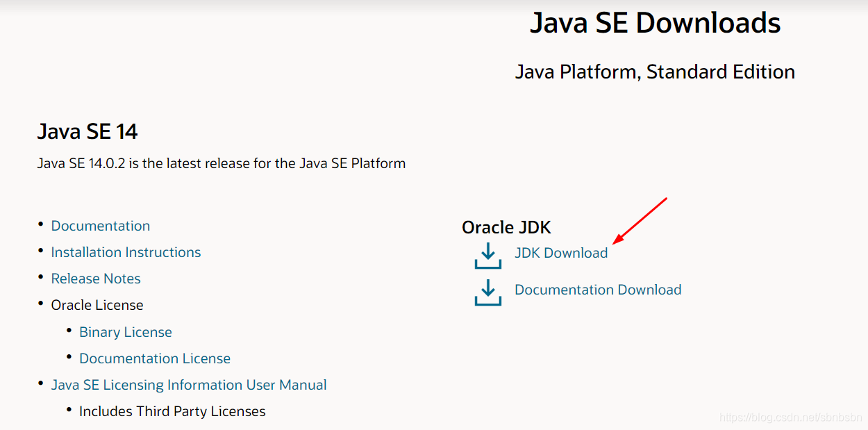Viewport: 868px width, 430px height.
Task: Open the Installation Instructions page
Action: [126, 251]
